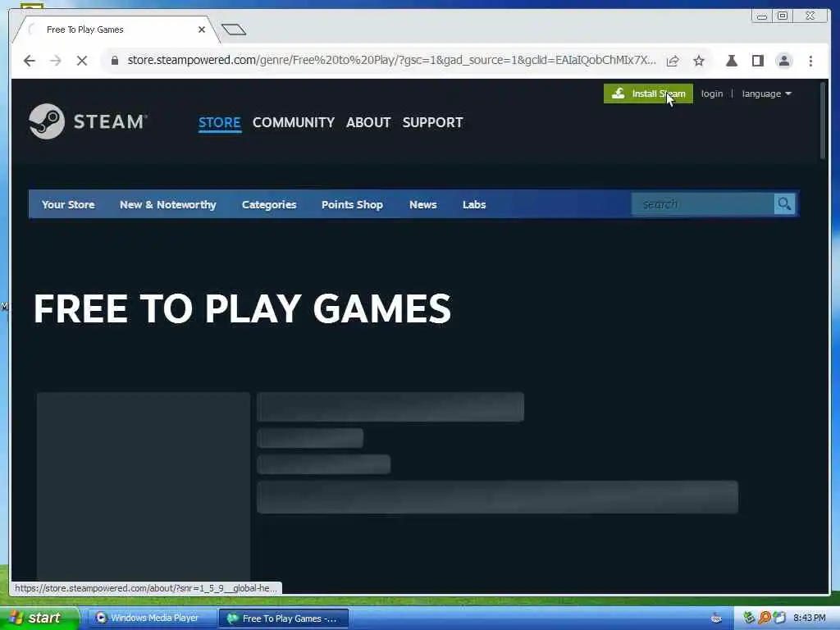Open the Labs link
This screenshot has height=630, width=840.
[x=474, y=204]
